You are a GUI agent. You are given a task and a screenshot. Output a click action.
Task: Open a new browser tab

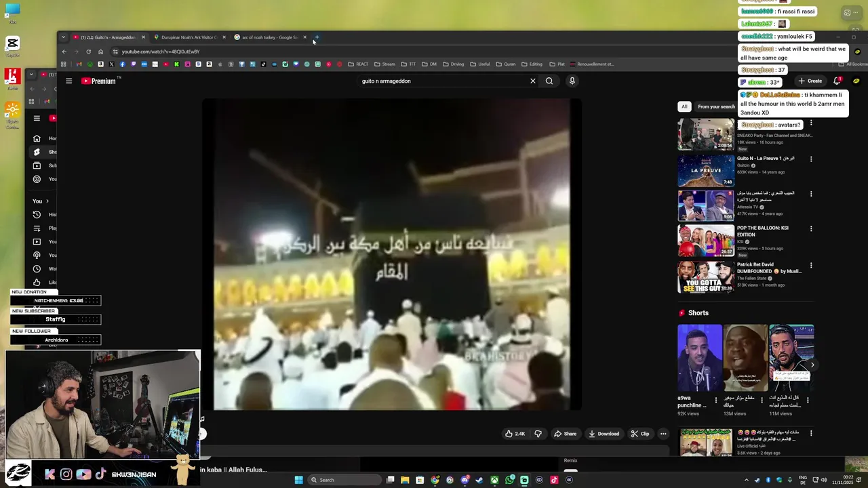[x=317, y=37]
